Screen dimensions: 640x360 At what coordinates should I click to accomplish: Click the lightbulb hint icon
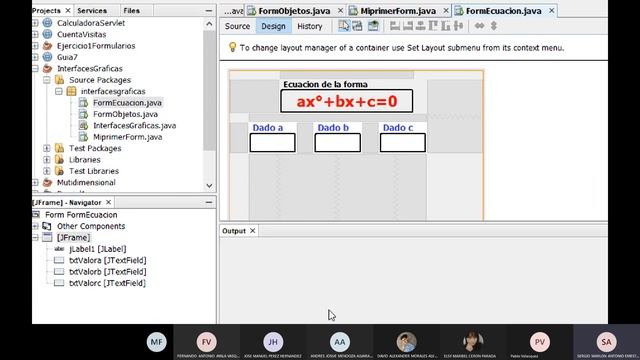click(x=232, y=47)
